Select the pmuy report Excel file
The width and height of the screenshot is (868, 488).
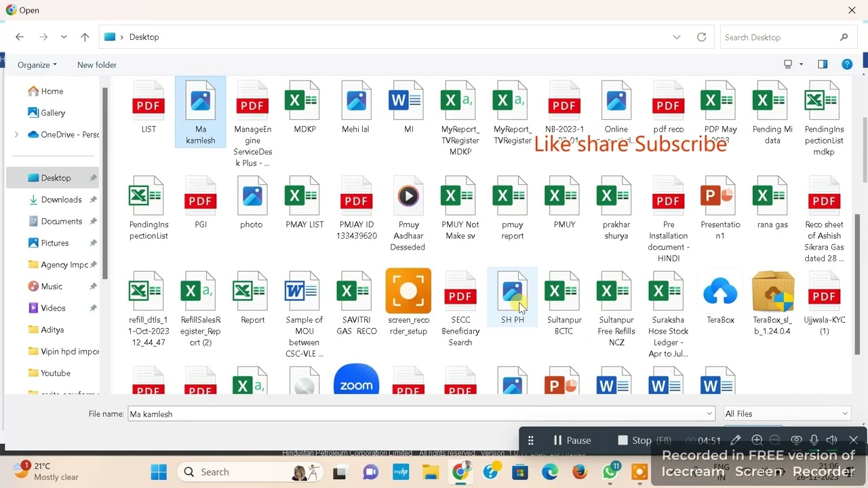[512, 207]
